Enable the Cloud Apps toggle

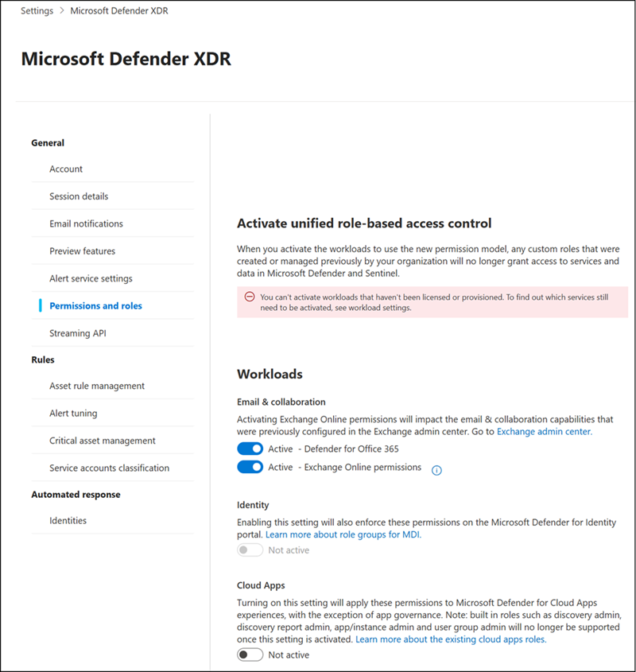pos(250,655)
